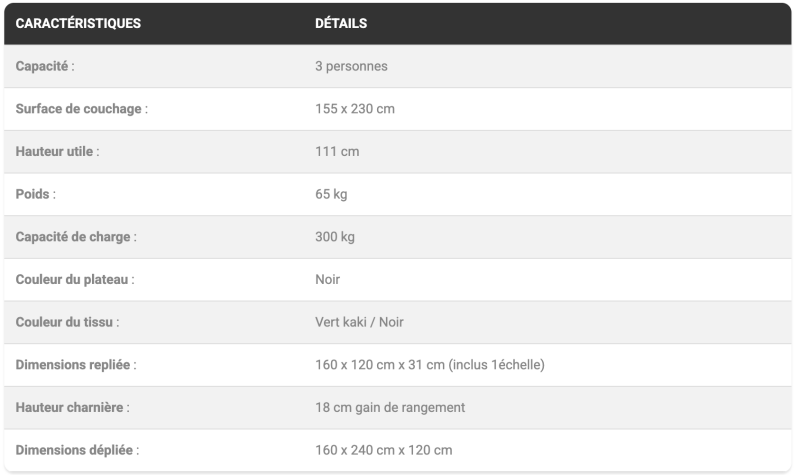This screenshot has height=475, width=800.
Task: Click the 160 x 240 cm x 120 cm value
Action: (384, 451)
